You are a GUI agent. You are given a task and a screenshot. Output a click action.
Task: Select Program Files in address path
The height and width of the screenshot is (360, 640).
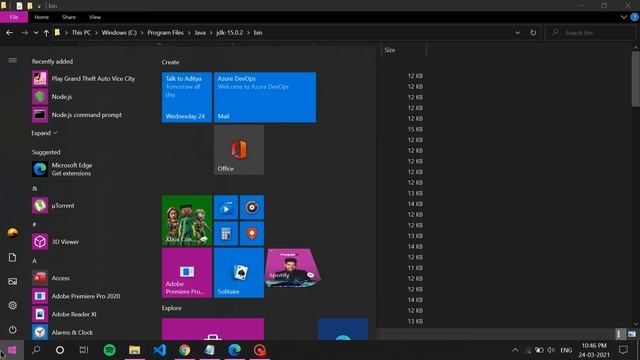165,33
